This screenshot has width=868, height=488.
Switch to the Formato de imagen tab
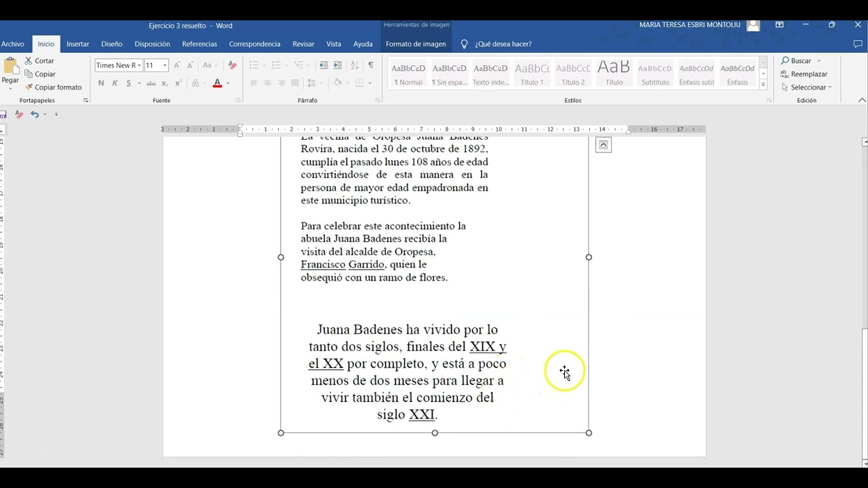tap(416, 44)
